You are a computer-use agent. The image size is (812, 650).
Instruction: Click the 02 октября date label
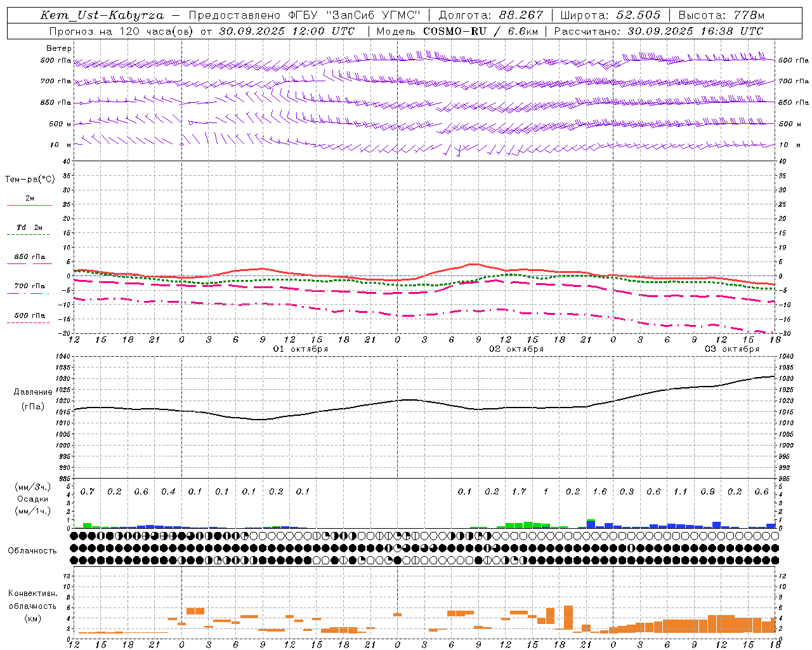516,349
